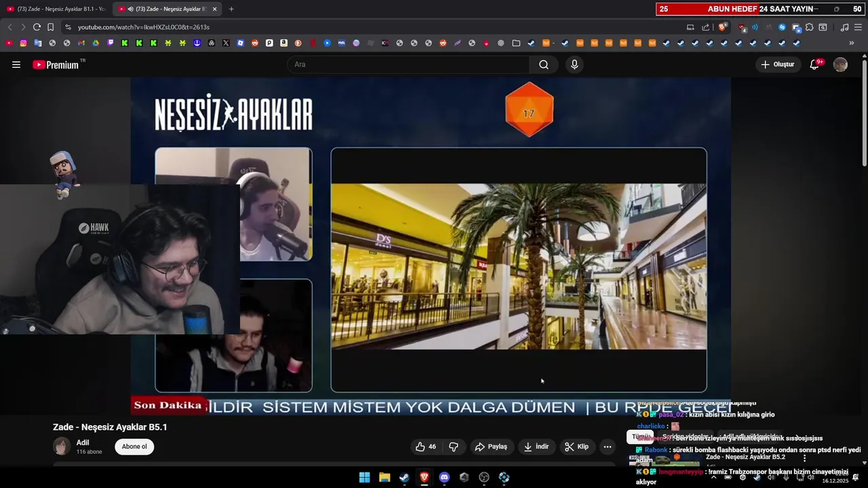Click the share page icon in address bar
The width and height of the screenshot is (868, 488).
tap(705, 27)
